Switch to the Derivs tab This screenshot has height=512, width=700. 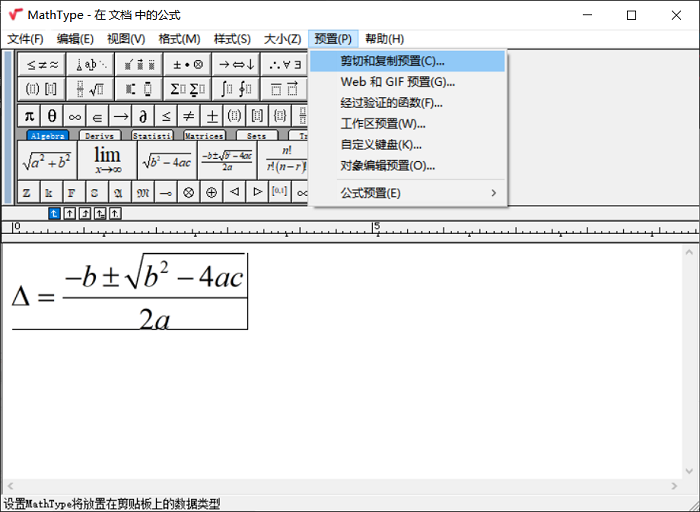[x=100, y=136]
